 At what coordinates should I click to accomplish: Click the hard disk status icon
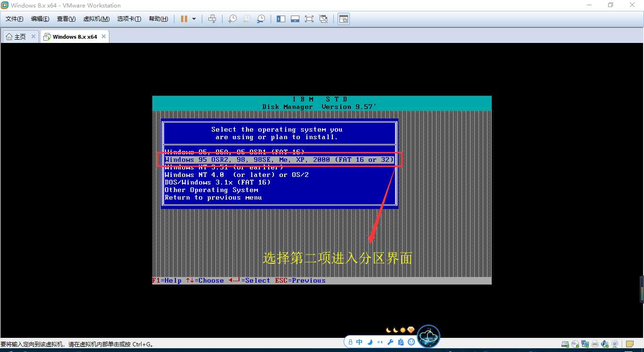[x=565, y=344]
